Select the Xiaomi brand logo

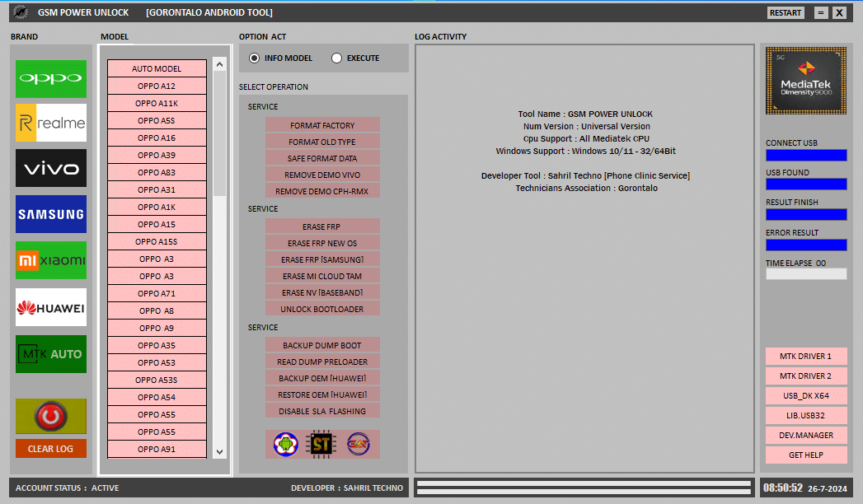pyautogui.click(x=50, y=260)
